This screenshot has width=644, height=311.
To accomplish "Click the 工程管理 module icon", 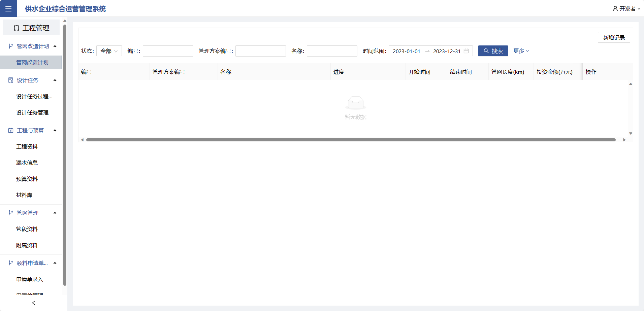I will [16, 28].
